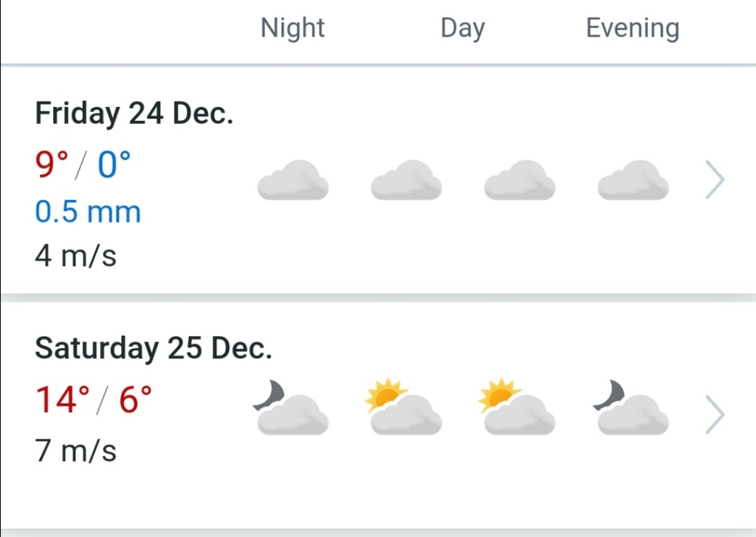Click Friday's 0.5 mm precipitation value

click(x=87, y=212)
